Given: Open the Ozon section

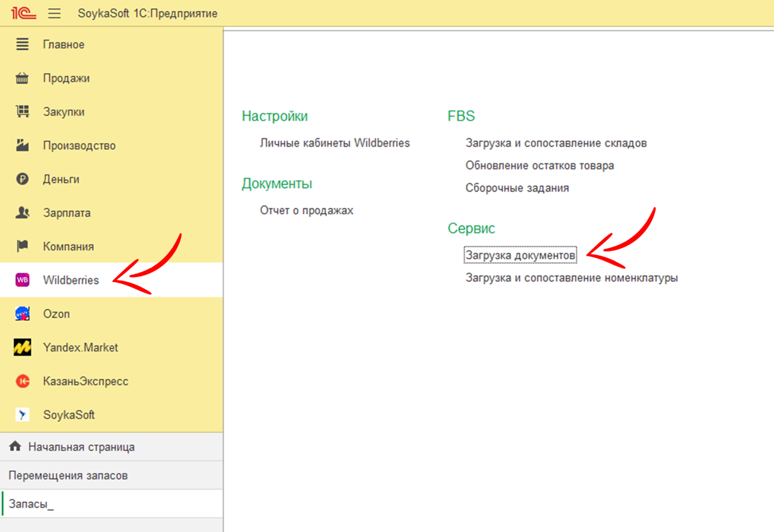Looking at the screenshot, I should 111,313.
